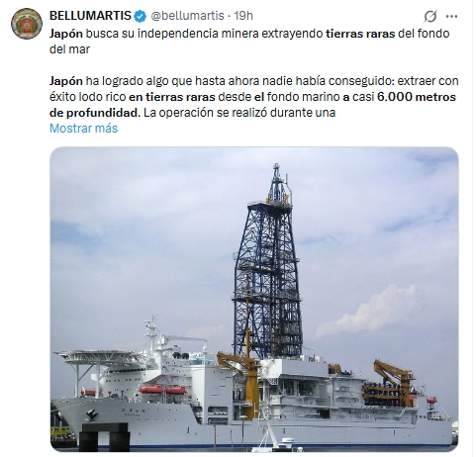Screen dimensions: 476x457
Task: Click the 19h timestamp
Action: [x=243, y=16]
